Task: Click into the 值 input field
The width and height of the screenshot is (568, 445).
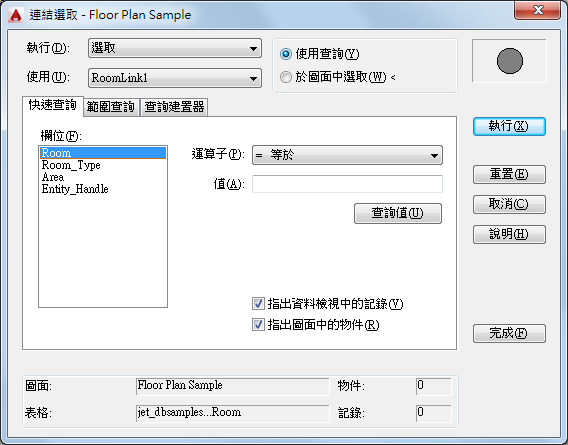Action: tap(347, 184)
